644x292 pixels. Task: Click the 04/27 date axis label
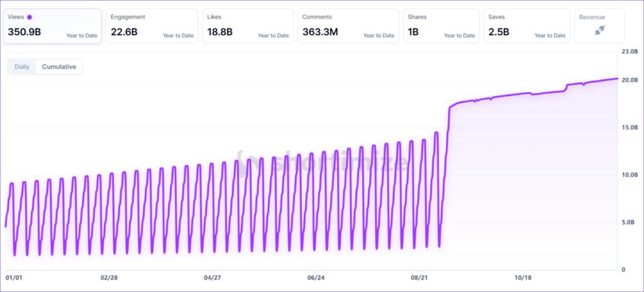pos(213,277)
